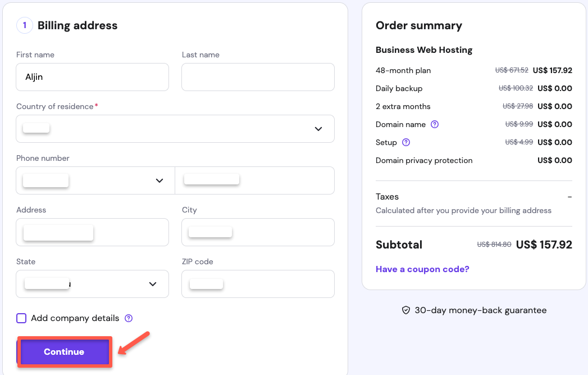Click inside the Last name input field

pyautogui.click(x=258, y=77)
